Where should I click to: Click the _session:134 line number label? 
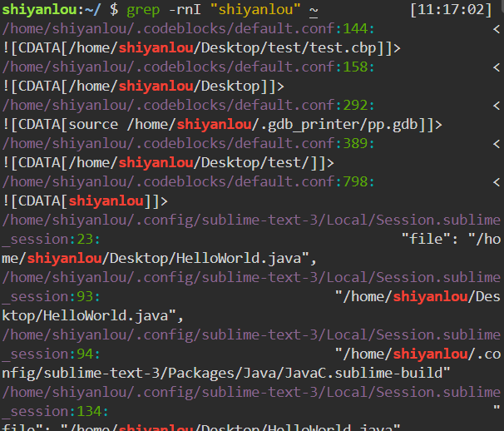pyautogui.click(x=55, y=412)
